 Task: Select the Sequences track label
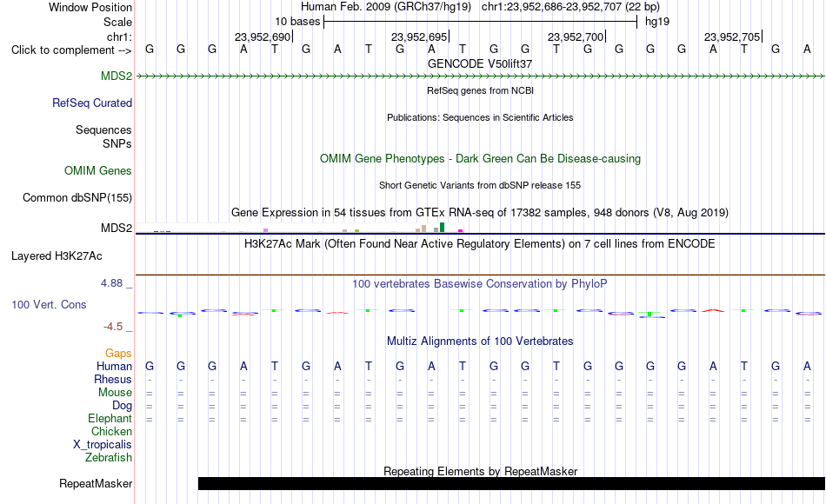click(x=103, y=129)
